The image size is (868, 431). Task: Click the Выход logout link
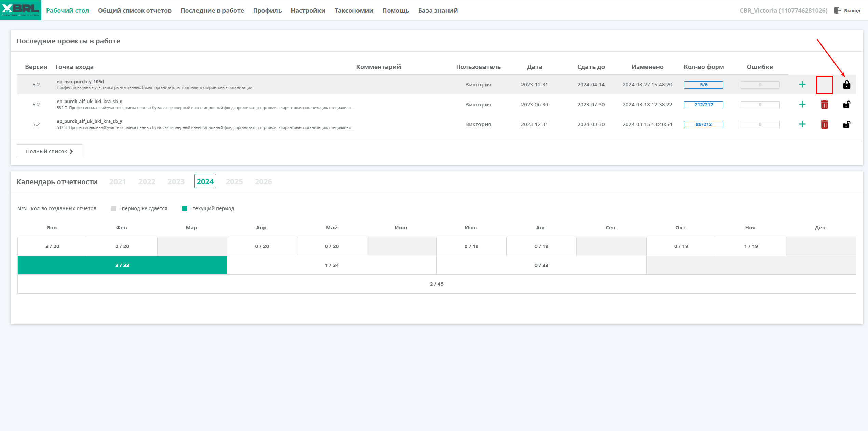[x=852, y=11]
